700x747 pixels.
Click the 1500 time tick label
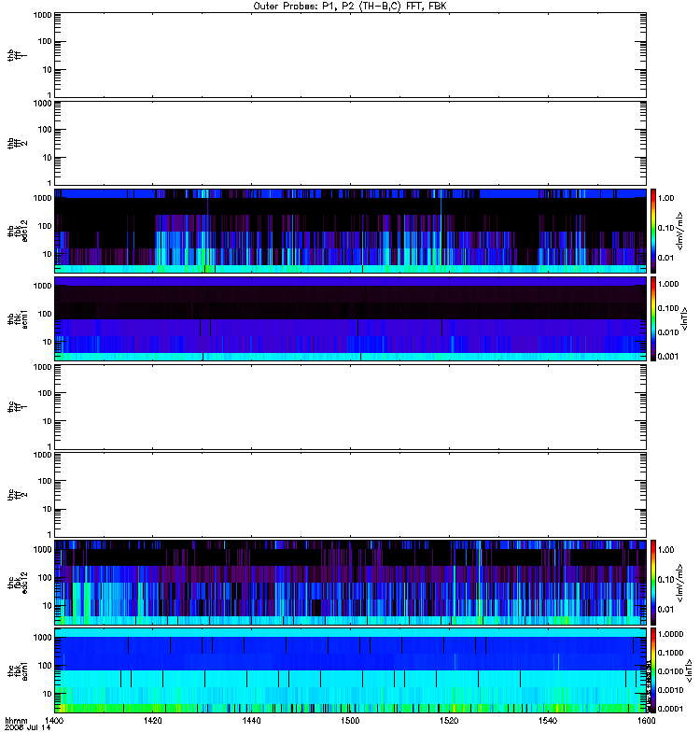[350, 721]
